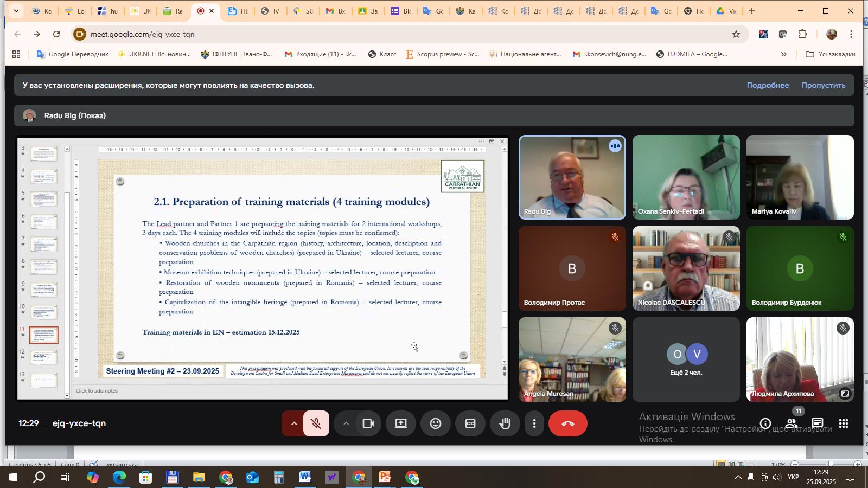868x488 pixels.
Task: Open more options three-dot menu
Action: [x=534, y=423]
